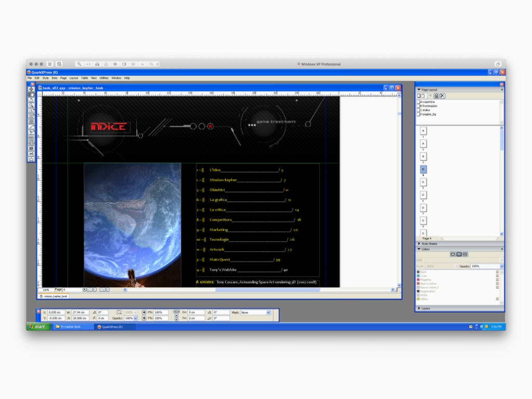Select page 3 thumbnail with master B

(423, 156)
